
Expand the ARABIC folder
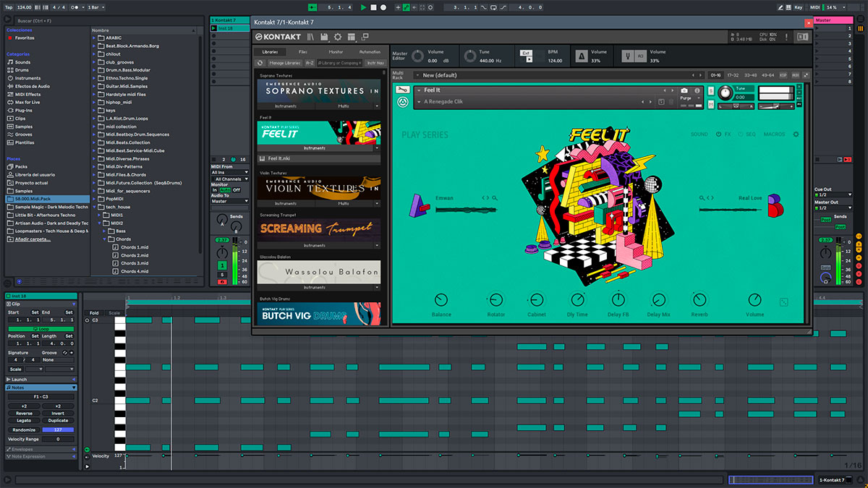[x=95, y=38]
